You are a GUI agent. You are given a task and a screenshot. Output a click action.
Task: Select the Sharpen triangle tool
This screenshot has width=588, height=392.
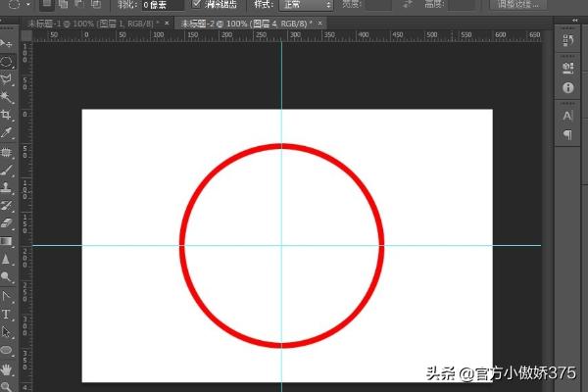coord(7,259)
